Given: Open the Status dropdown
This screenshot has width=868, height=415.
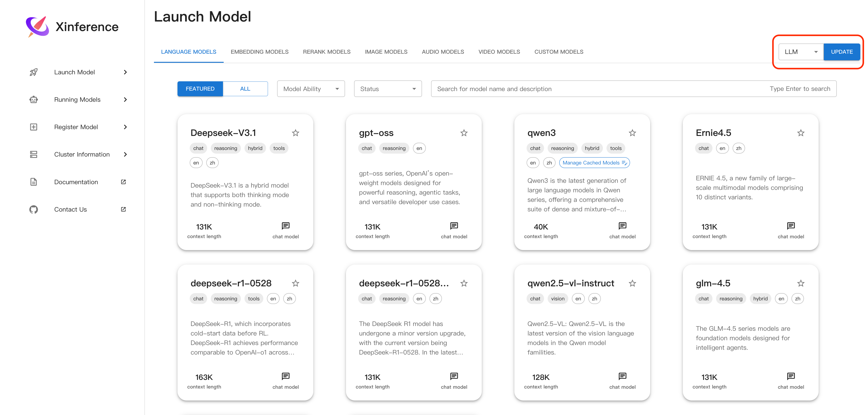Looking at the screenshot, I should [388, 89].
